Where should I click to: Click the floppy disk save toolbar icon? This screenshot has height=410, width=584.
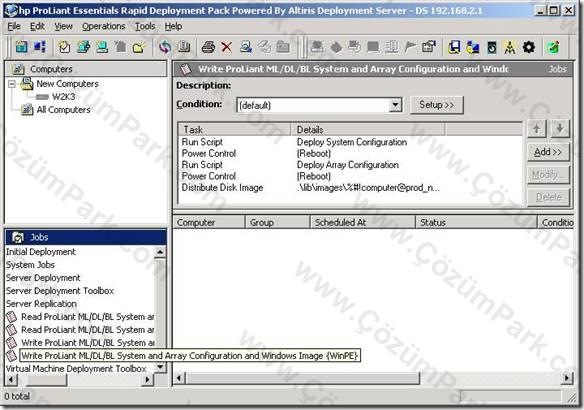click(454, 47)
